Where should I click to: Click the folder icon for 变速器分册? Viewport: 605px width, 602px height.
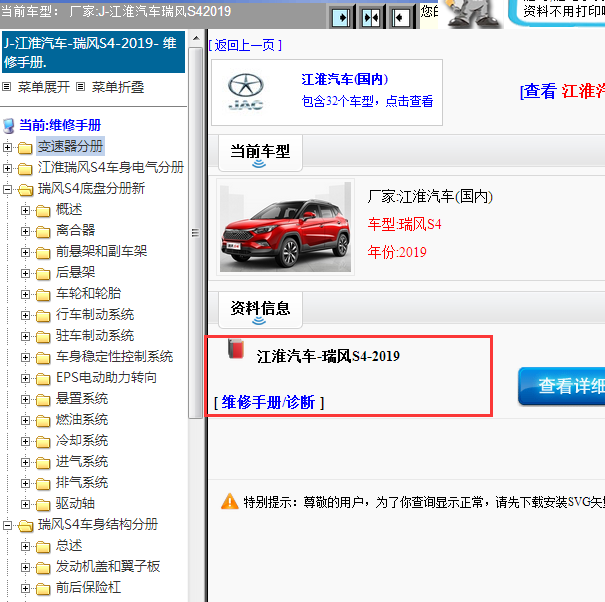tap(25, 147)
